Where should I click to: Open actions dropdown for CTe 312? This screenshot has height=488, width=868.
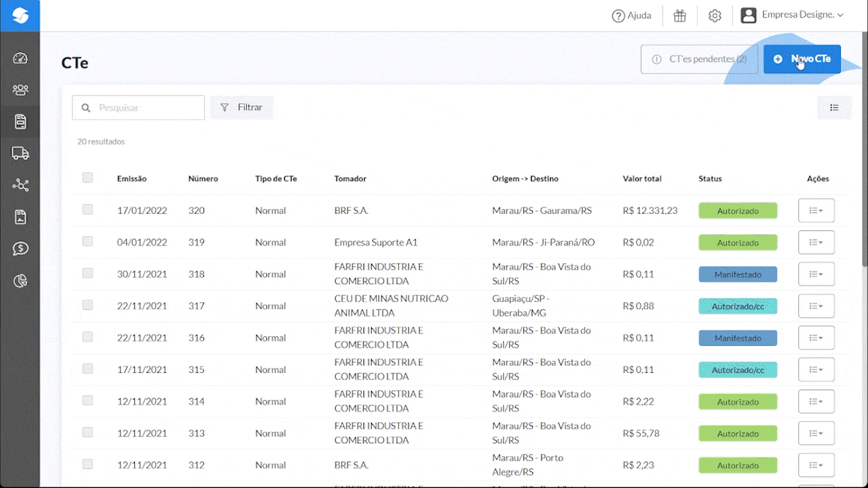pos(816,466)
